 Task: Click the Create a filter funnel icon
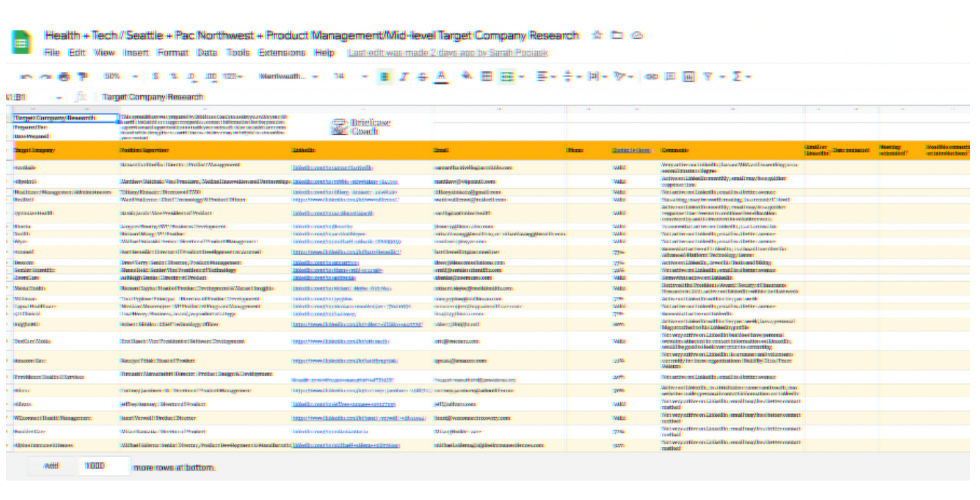click(708, 76)
